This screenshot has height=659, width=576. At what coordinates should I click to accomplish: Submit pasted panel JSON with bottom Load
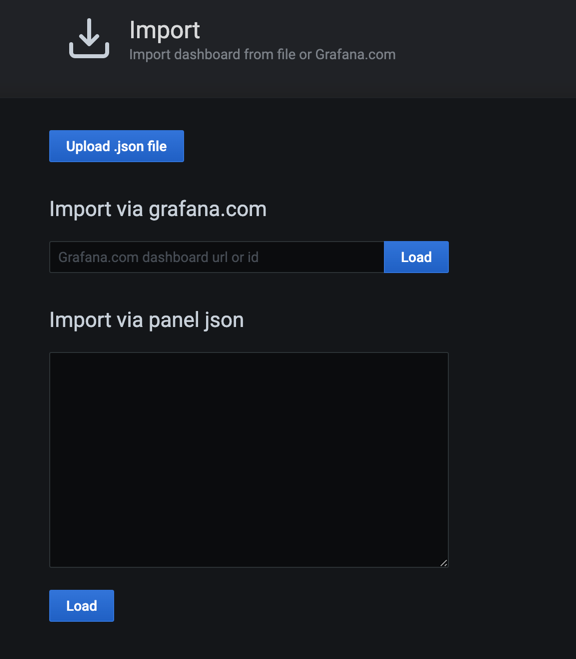82,606
